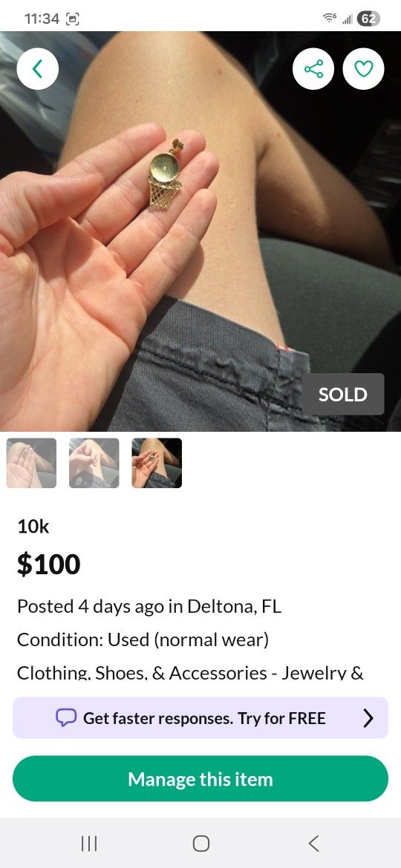Tap the speech bubble icon in banner
This screenshot has height=868, width=401.
pyautogui.click(x=66, y=718)
